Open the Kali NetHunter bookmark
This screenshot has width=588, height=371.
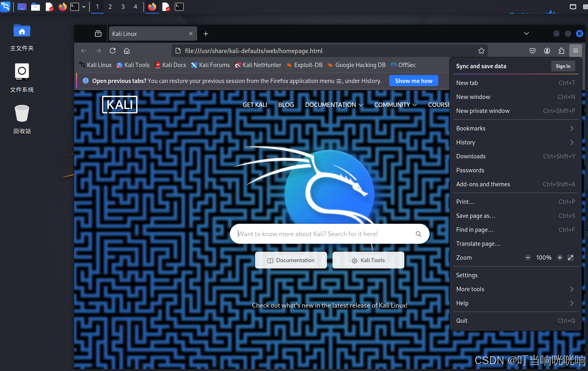point(258,65)
